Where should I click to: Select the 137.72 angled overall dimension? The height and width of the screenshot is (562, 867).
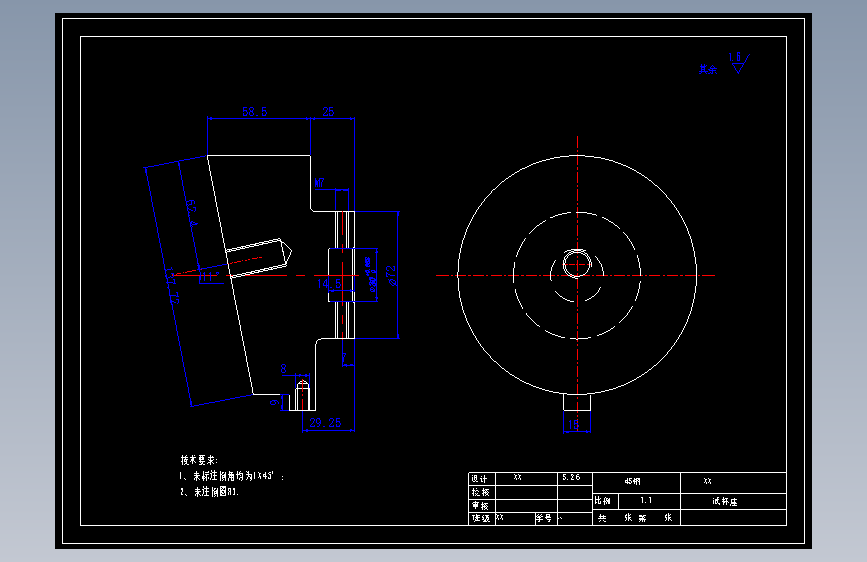pos(172,286)
